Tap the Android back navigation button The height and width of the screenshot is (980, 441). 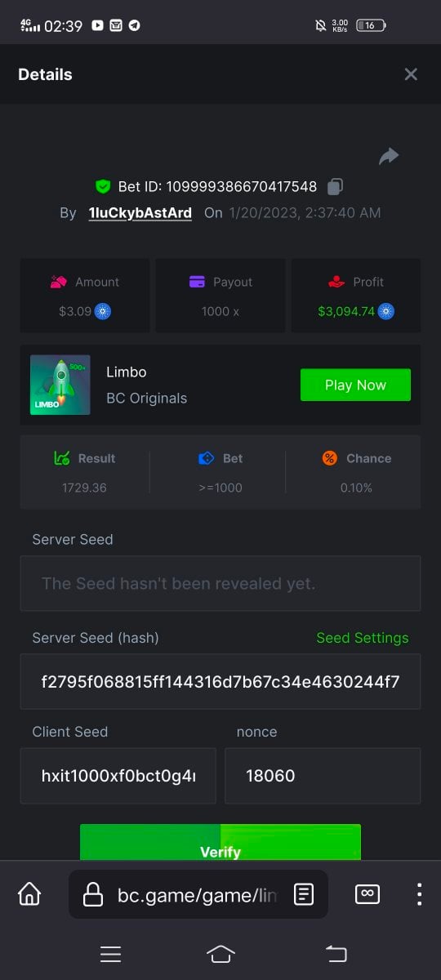[336, 954]
